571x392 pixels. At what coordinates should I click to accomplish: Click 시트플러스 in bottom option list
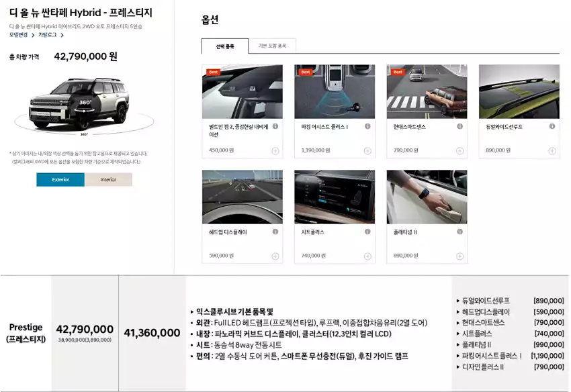(x=477, y=334)
